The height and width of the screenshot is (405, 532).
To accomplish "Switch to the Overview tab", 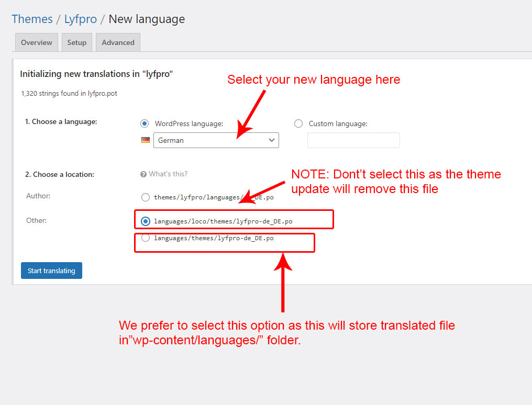I will (x=37, y=42).
